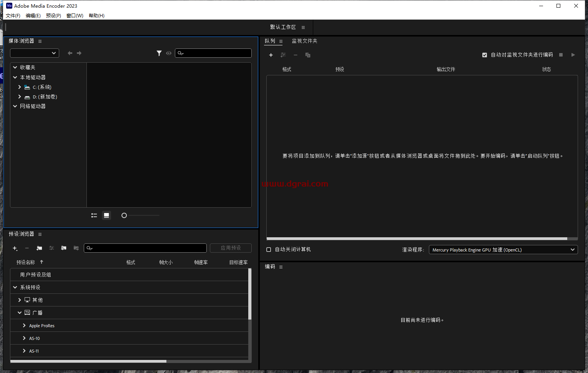This screenshot has width=588, height=373.
Task: Create a new preset group folder
Action: 39,248
